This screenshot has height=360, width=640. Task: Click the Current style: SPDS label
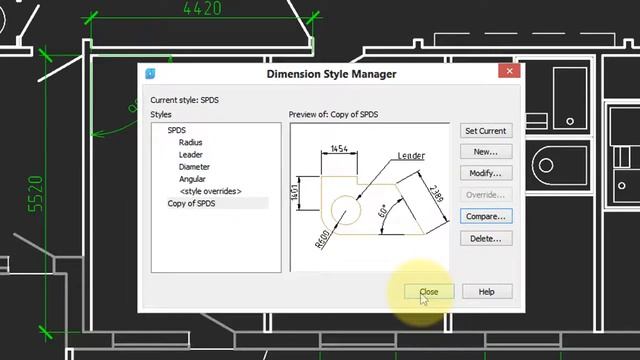pos(184,100)
